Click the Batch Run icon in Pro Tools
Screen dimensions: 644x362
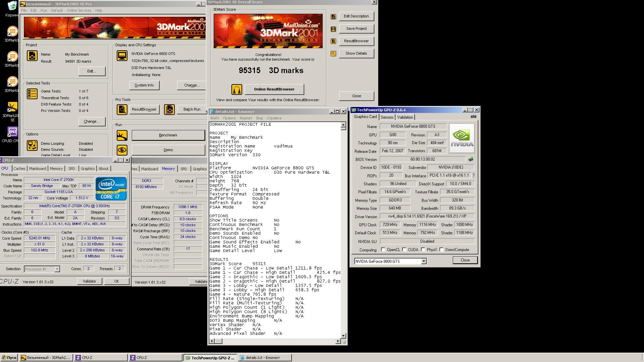pos(169,110)
